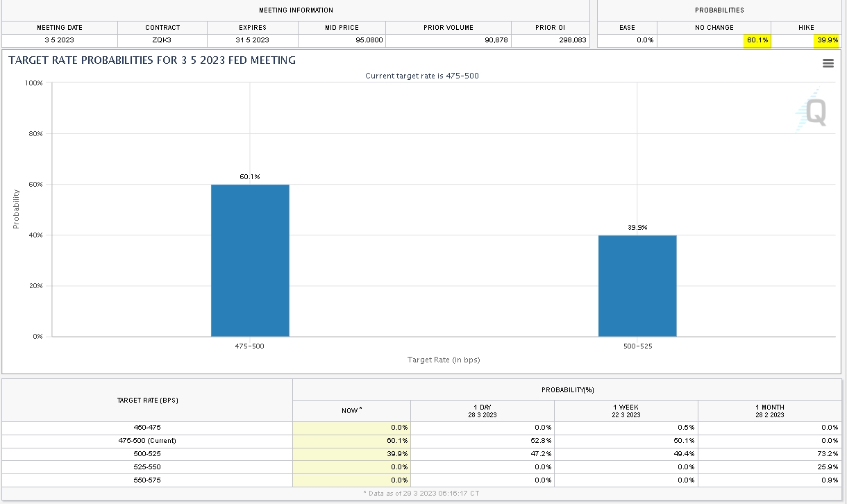The image size is (847, 504).
Task: Click the 525-550 row label
Action: [x=147, y=467]
